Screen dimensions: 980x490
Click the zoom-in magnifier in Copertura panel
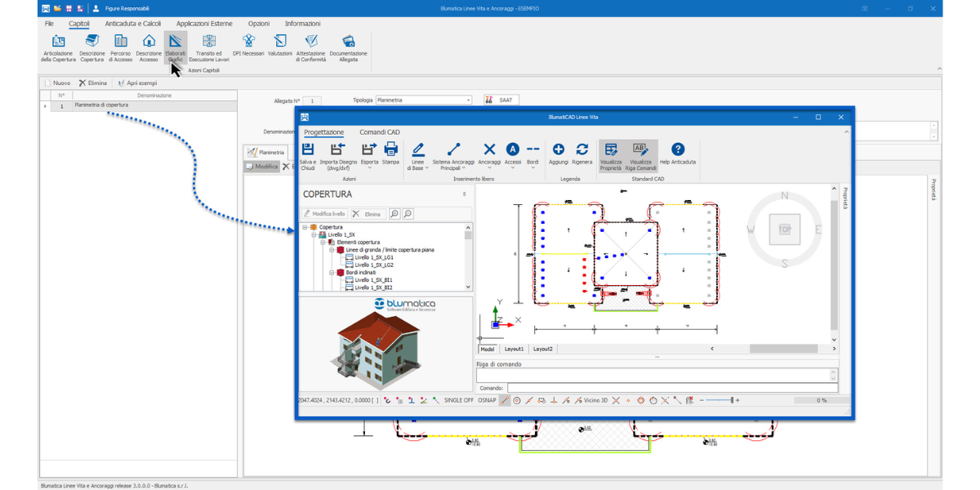(x=394, y=214)
